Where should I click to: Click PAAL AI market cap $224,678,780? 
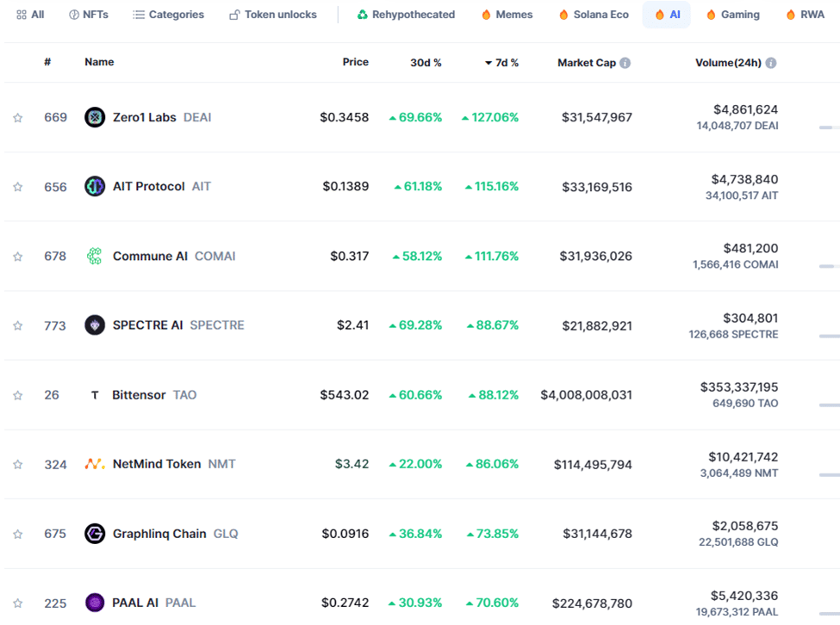click(x=592, y=603)
